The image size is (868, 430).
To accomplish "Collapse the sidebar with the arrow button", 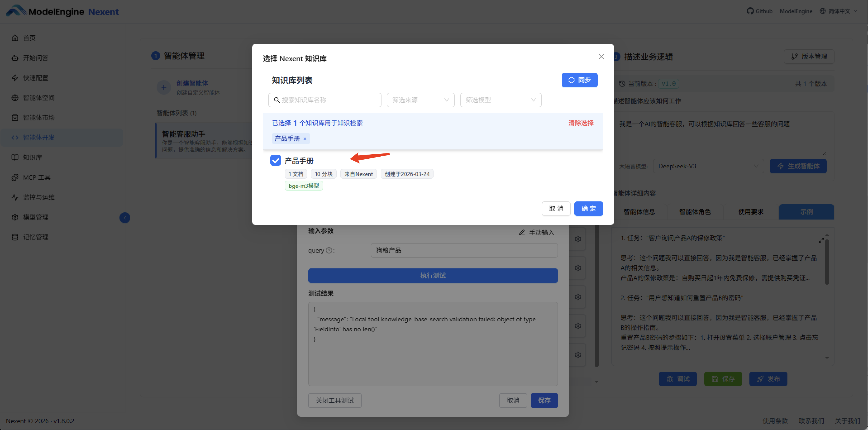I will click(x=125, y=218).
